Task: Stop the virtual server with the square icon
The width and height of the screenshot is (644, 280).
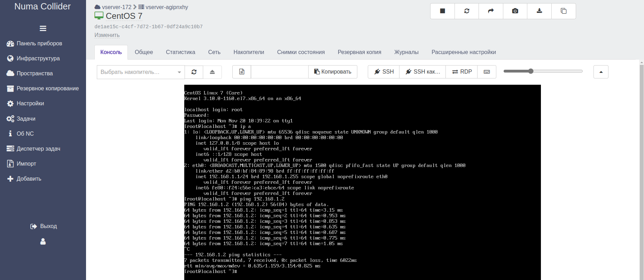Action: pos(442,11)
